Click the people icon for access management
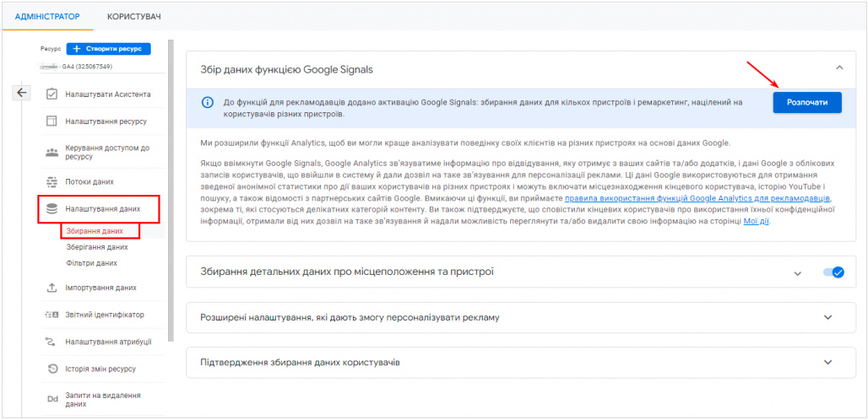This screenshot has width=868, height=420. (52, 153)
